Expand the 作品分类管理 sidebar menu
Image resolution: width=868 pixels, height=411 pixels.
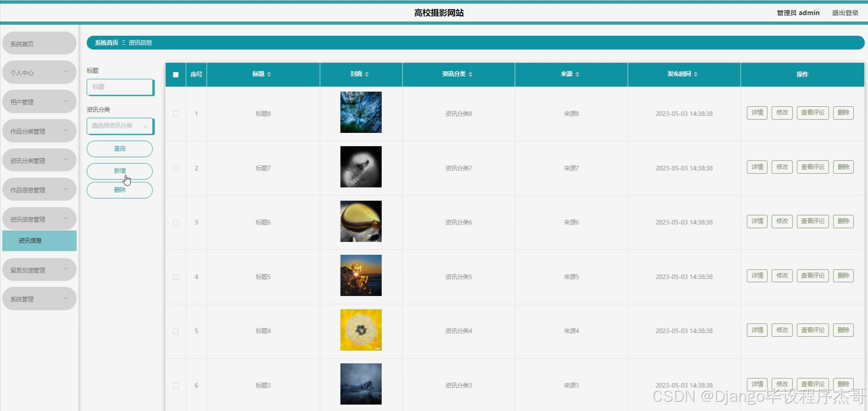click(39, 131)
